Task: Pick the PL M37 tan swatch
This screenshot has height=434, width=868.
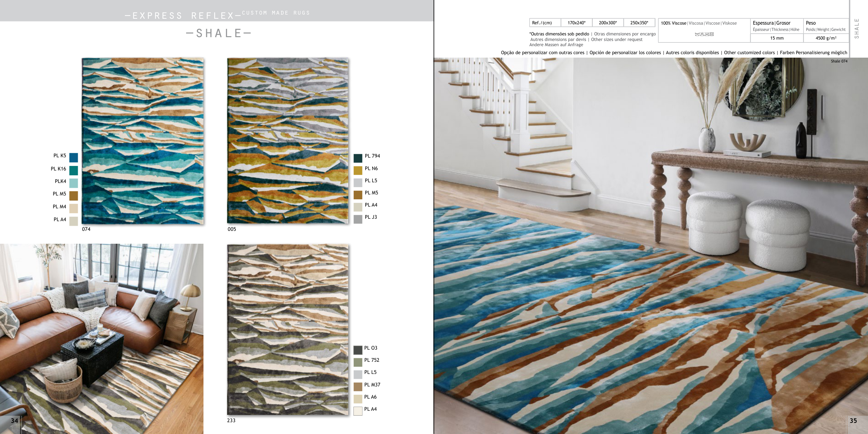Action: 358,387
